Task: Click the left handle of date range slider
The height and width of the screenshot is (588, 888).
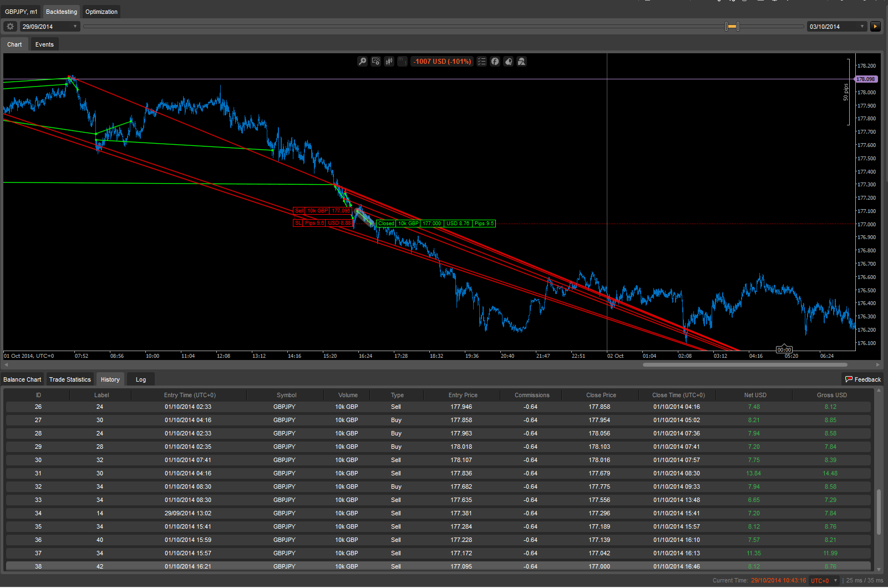Action: click(x=727, y=26)
